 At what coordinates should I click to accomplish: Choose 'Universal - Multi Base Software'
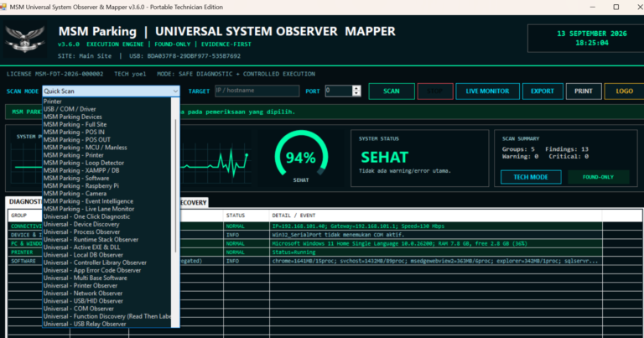pyautogui.click(x=86, y=278)
